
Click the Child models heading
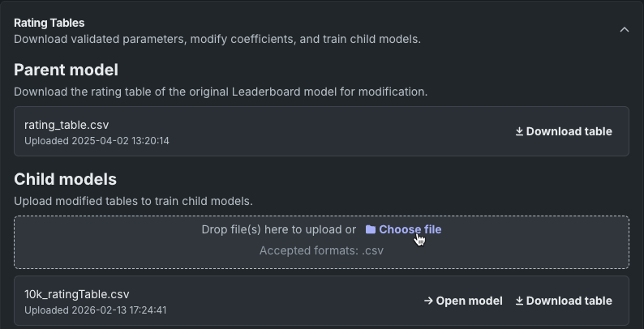[x=65, y=179]
